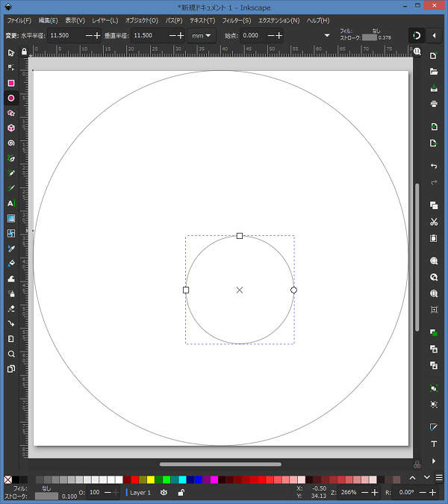Select the Tweak tool

(x=11, y=279)
